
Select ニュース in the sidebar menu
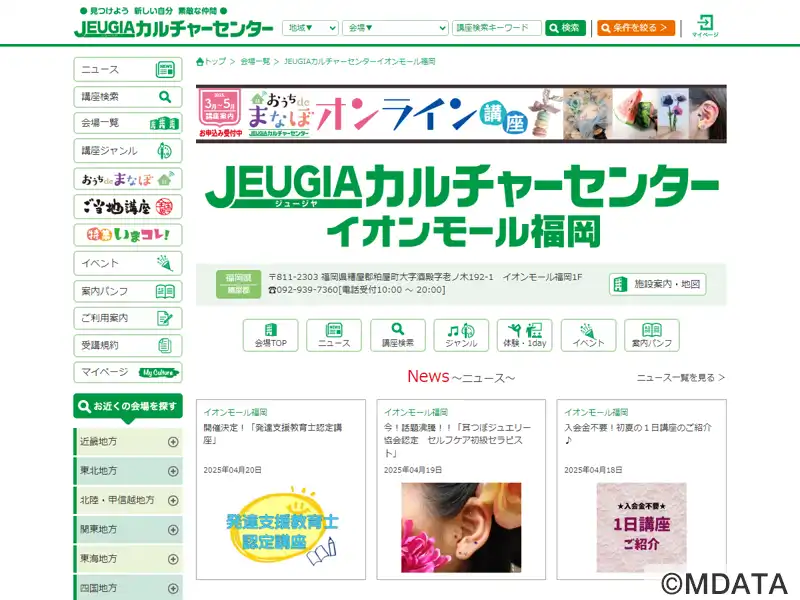(x=128, y=69)
